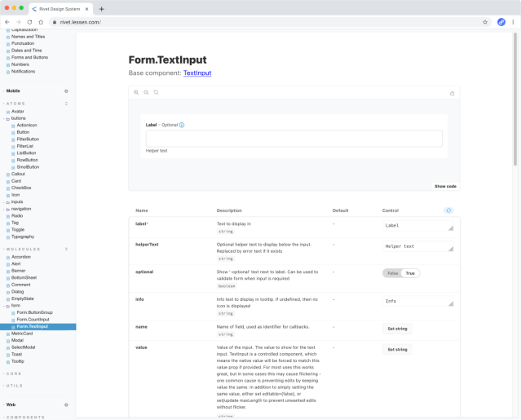Follow the TextInput base component link
The width and height of the screenshot is (521, 420).
[x=197, y=73]
